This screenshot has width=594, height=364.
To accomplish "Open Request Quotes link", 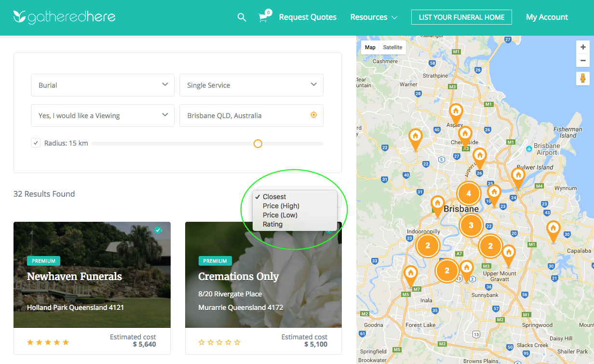I will [x=308, y=17].
